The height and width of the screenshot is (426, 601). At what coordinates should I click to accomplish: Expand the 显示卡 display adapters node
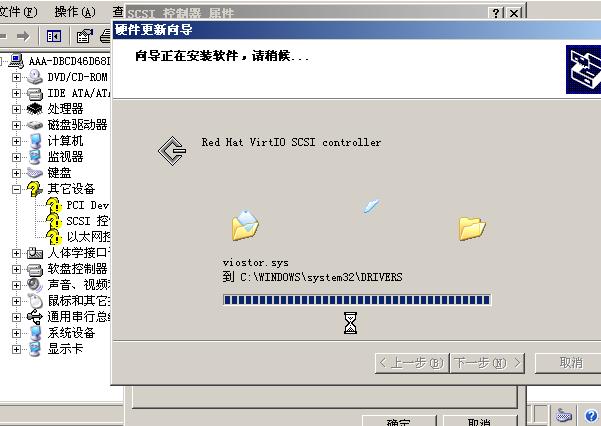point(16,349)
